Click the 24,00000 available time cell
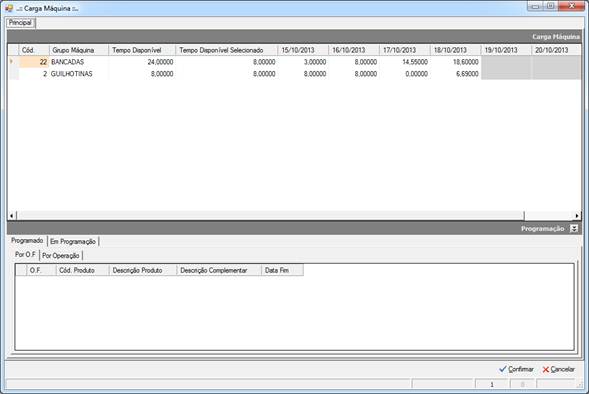 [142, 62]
